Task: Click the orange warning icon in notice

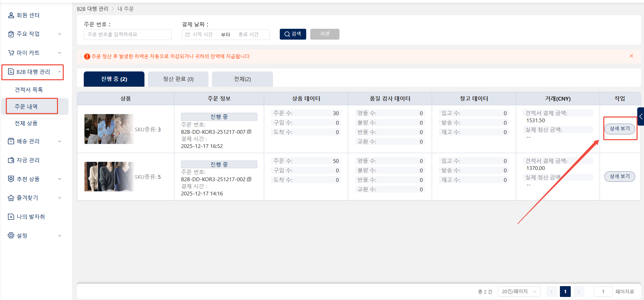Action: [x=87, y=57]
